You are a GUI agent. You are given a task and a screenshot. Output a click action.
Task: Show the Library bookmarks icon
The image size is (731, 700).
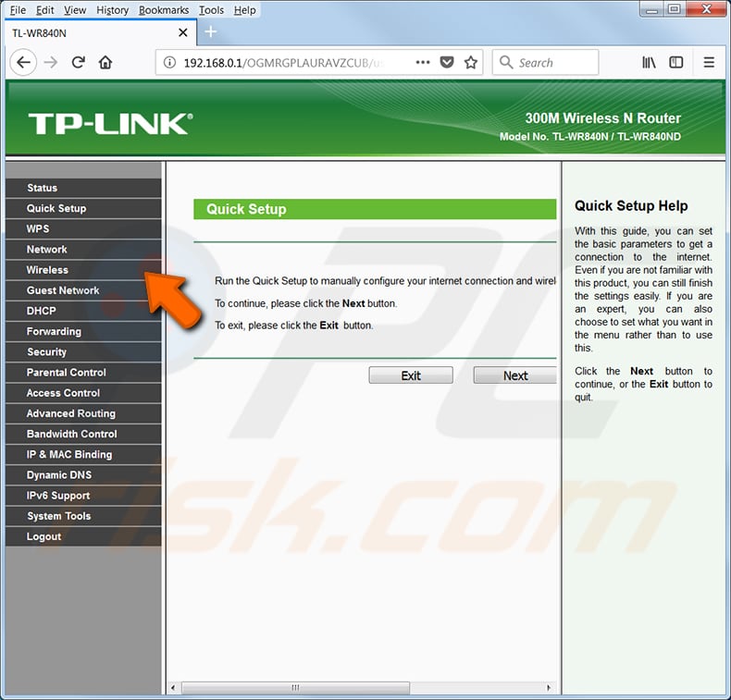[650, 63]
